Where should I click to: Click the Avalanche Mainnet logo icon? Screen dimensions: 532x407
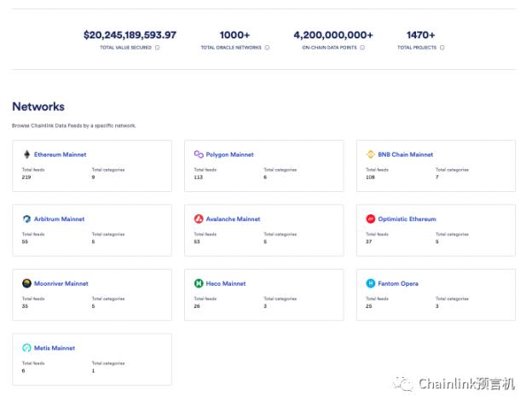coord(199,219)
